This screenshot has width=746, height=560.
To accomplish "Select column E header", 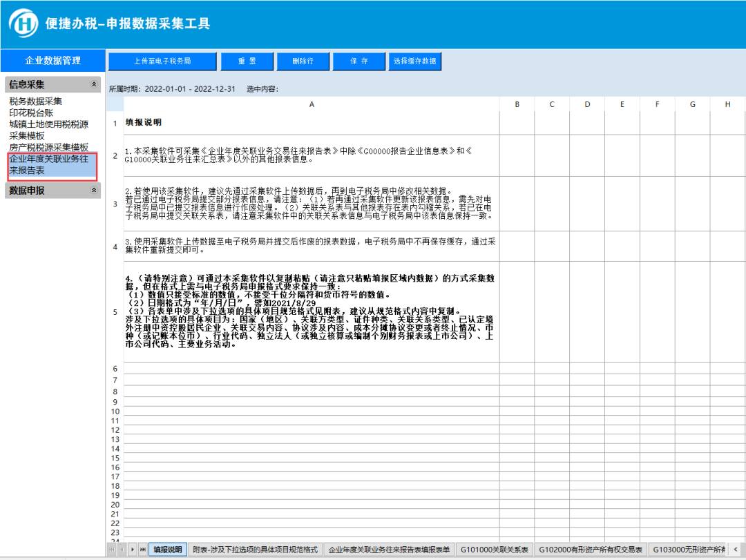I will (622, 104).
